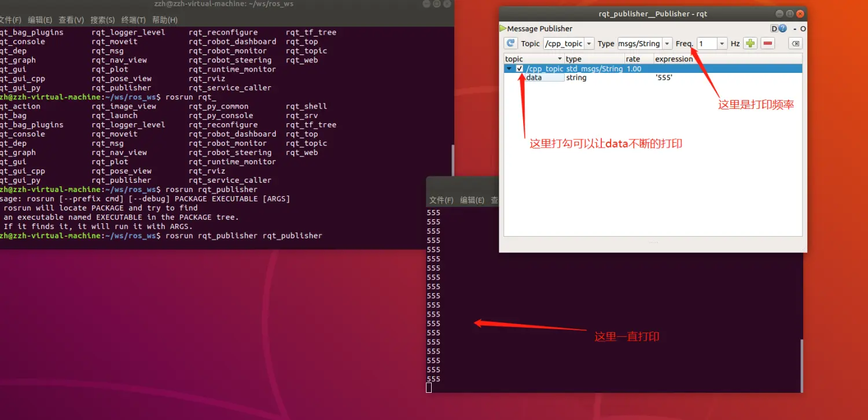Click the string type cell of data

tap(576, 78)
